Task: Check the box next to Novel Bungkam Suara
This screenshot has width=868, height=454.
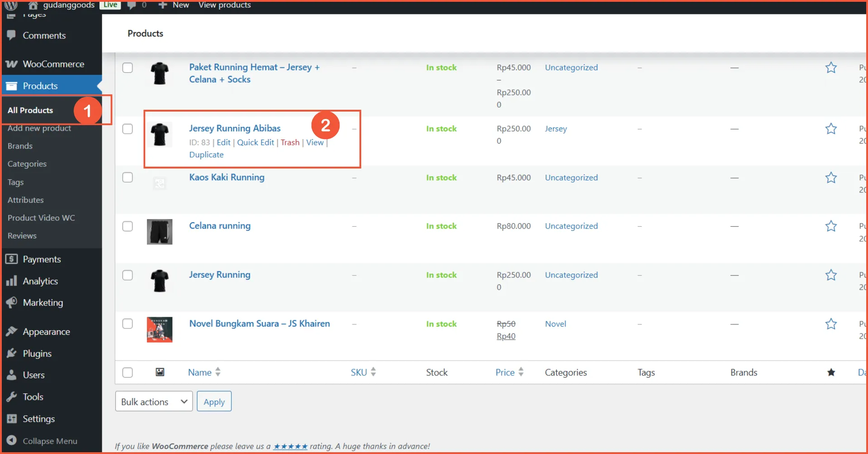Action: coord(127,324)
